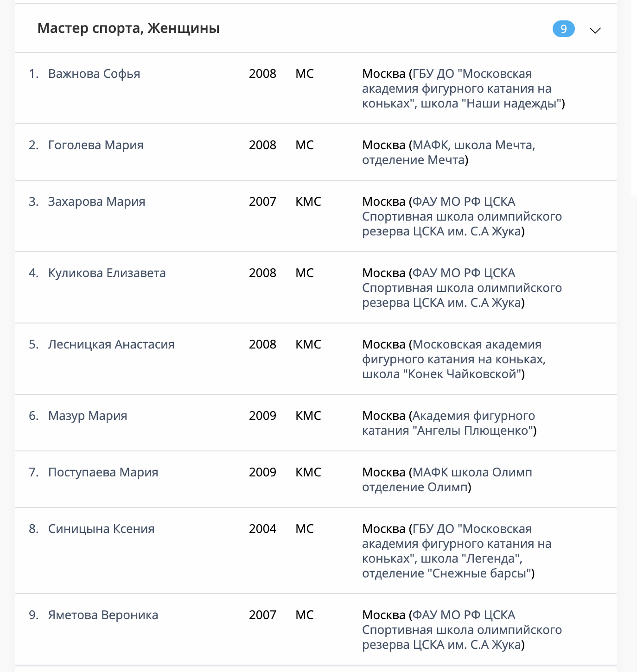Open skater Важнова Софья link
Image resolution: width=637 pixels, height=672 pixels.
pos(94,74)
